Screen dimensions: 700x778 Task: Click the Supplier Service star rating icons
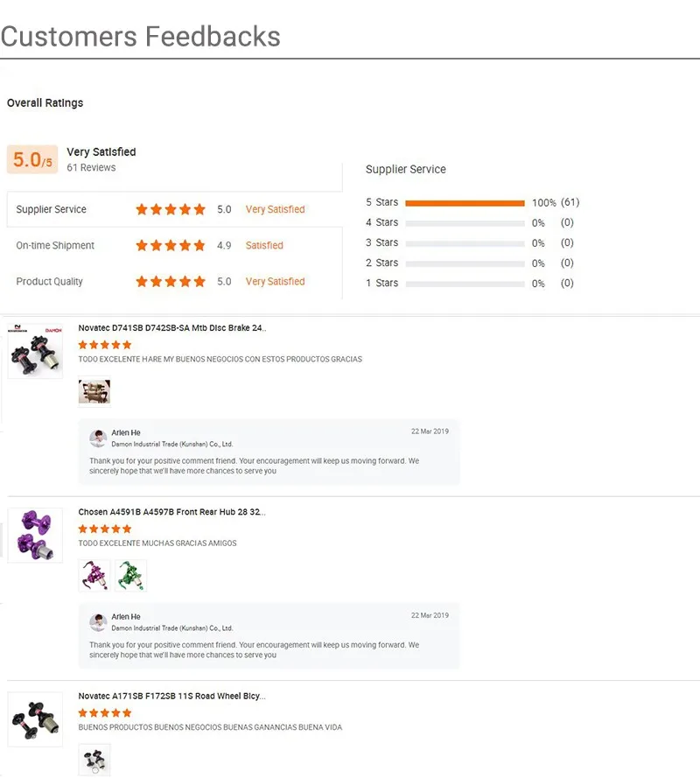point(171,210)
